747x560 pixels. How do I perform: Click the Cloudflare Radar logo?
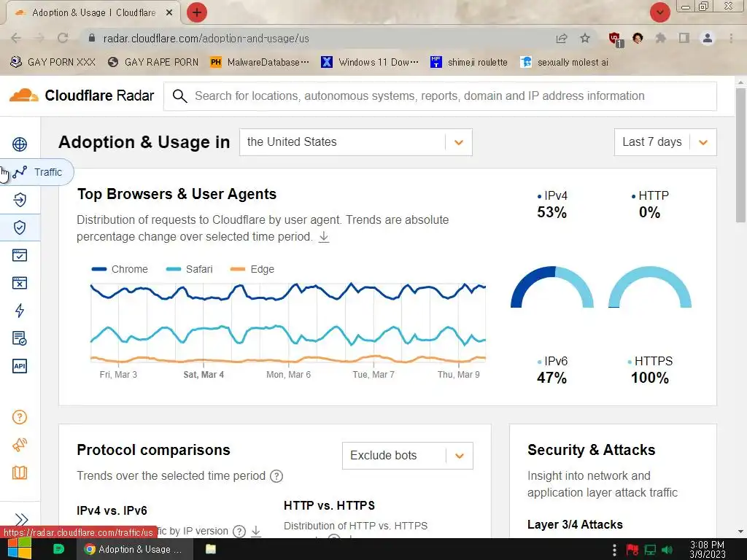coord(82,96)
